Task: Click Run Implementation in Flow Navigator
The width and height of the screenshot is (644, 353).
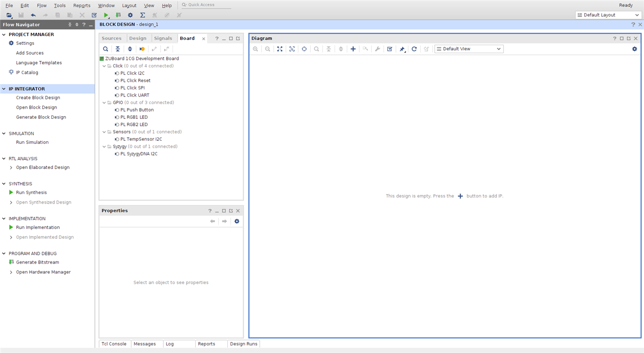Action: click(38, 227)
